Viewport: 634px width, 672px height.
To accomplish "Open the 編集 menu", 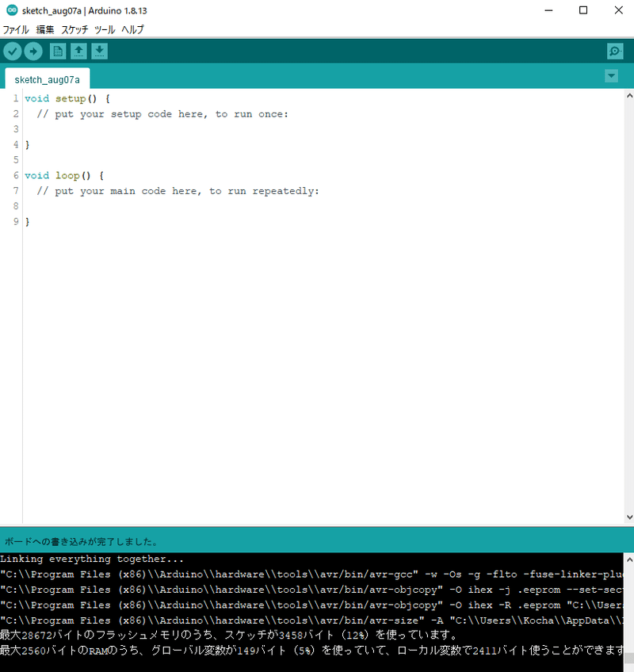I will pos(45,29).
